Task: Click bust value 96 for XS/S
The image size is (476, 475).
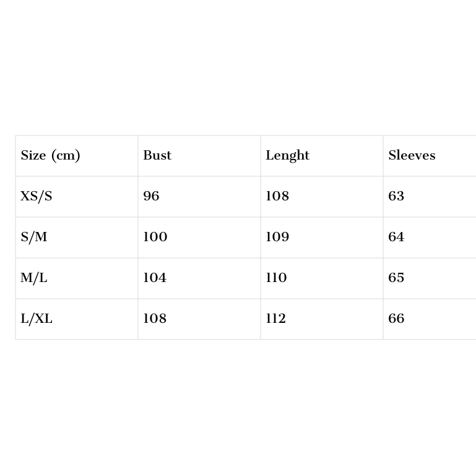Action: 151,197
